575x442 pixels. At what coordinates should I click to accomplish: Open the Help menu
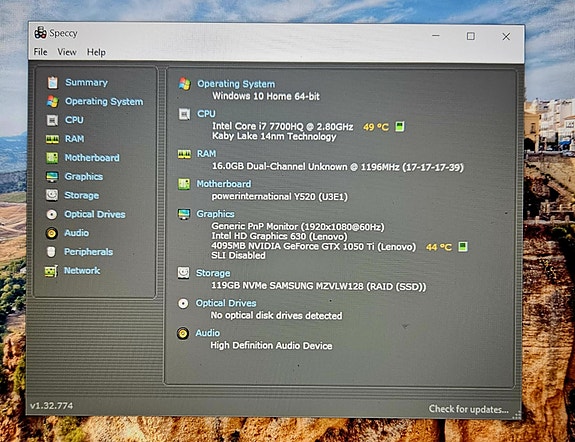point(96,52)
